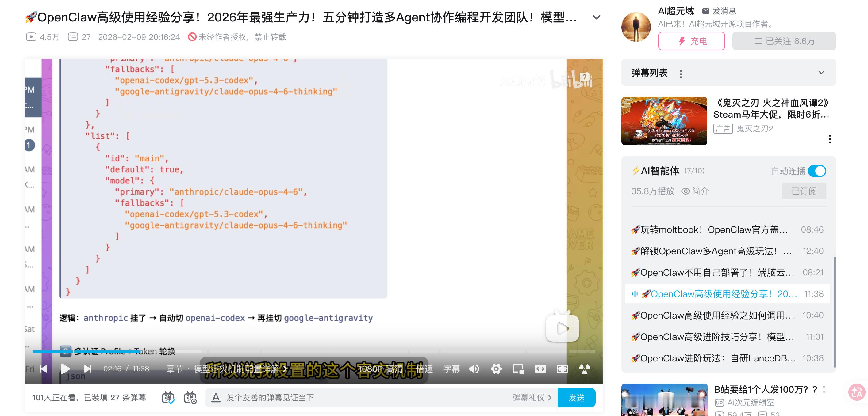Send a danmaku with the 发送 button
The image size is (868, 416).
pos(576,398)
